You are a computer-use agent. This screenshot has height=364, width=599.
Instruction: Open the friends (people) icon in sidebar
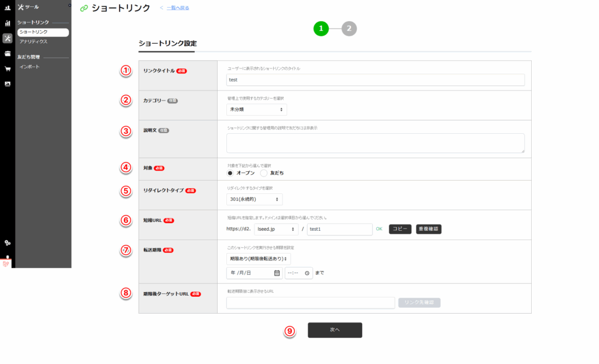click(x=8, y=8)
